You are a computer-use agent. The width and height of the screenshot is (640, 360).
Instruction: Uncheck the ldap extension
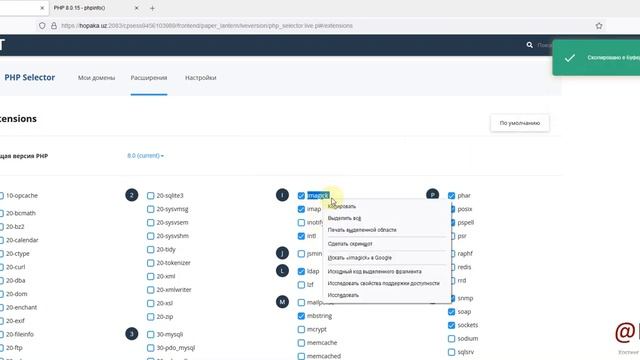[x=301, y=271]
